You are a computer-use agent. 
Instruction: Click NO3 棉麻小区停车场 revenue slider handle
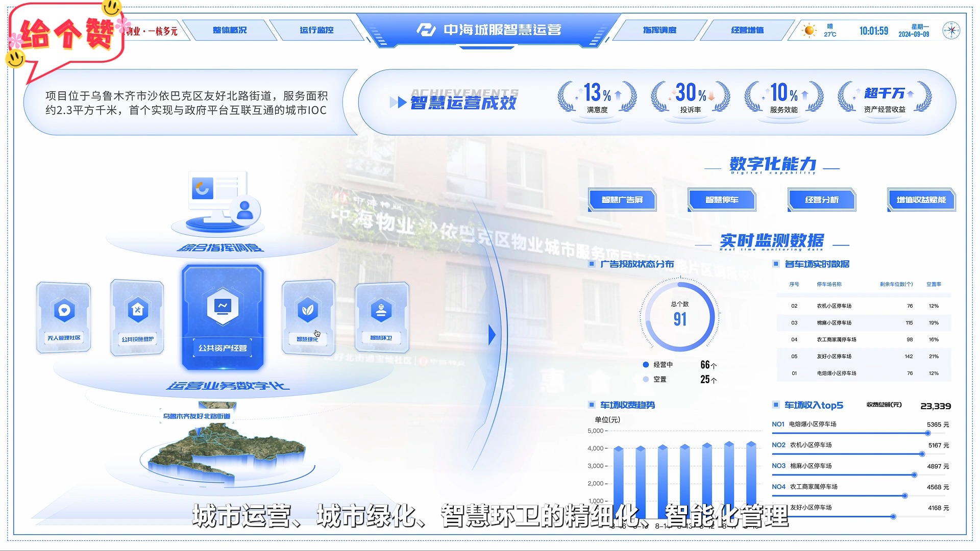pos(914,475)
